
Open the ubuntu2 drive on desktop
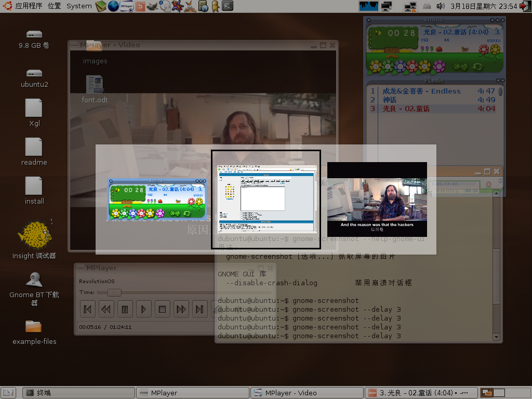[x=34, y=78]
